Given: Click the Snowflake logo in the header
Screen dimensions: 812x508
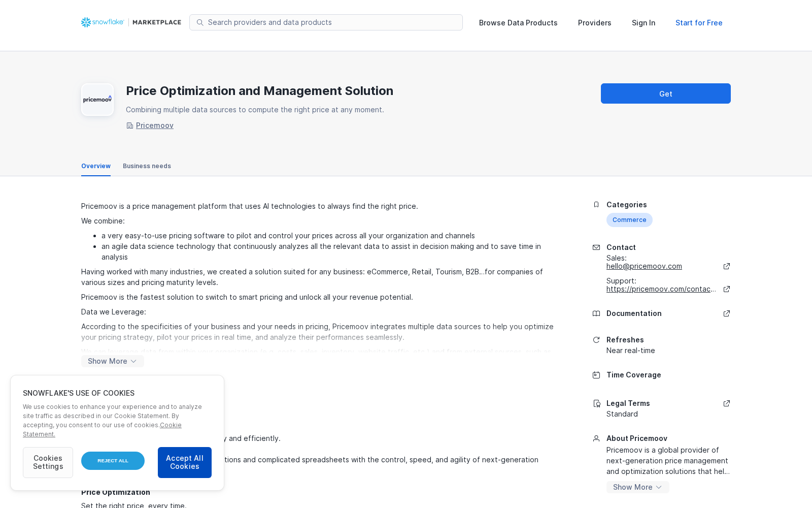Looking at the screenshot, I should (x=103, y=22).
